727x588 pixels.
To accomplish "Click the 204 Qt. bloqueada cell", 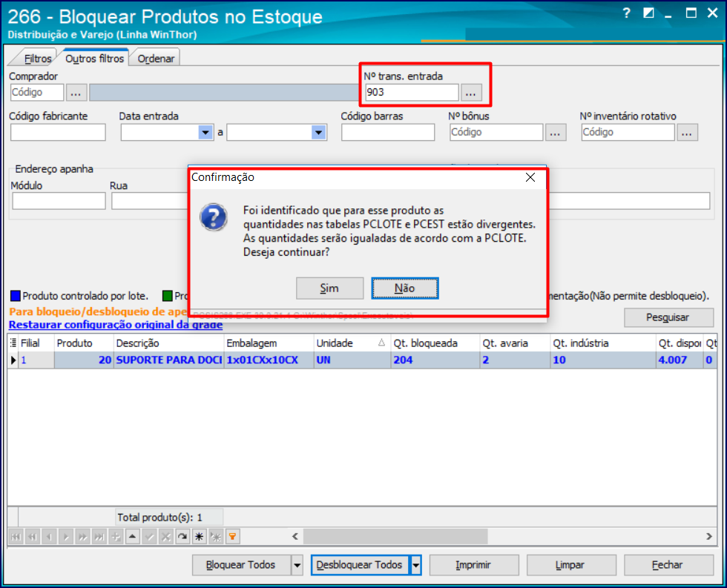I will click(x=435, y=360).
